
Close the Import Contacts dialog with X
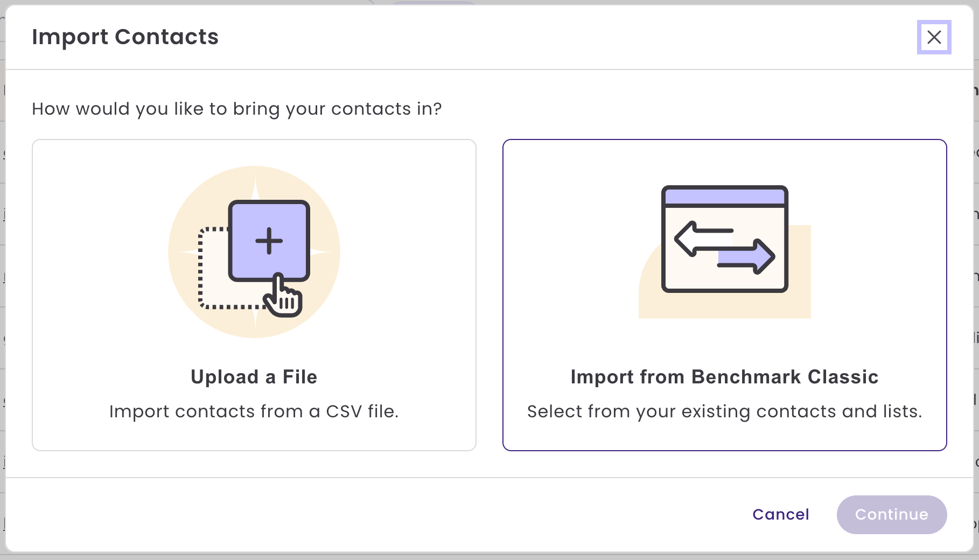[x=934, y=37]
